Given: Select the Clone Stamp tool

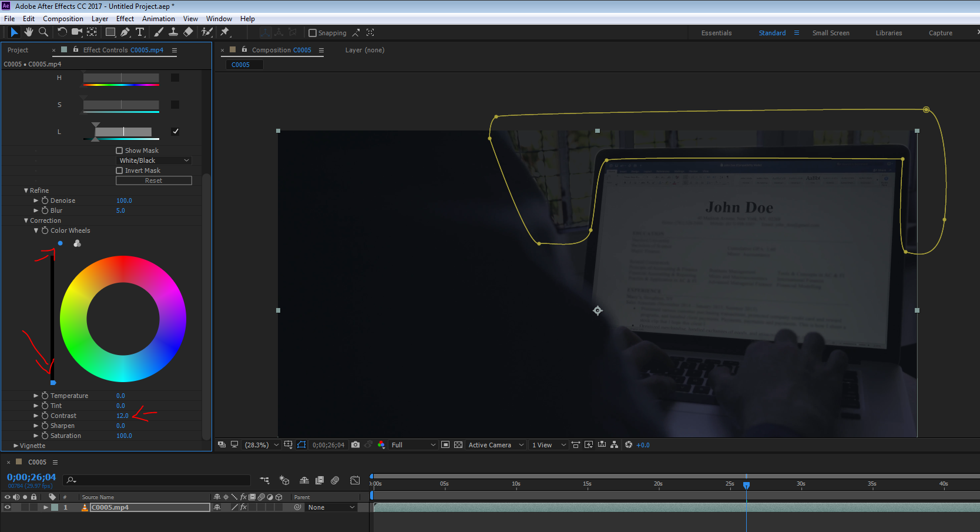Looking at the screenshot, I should pyautogui.click(x=173, y=32).
